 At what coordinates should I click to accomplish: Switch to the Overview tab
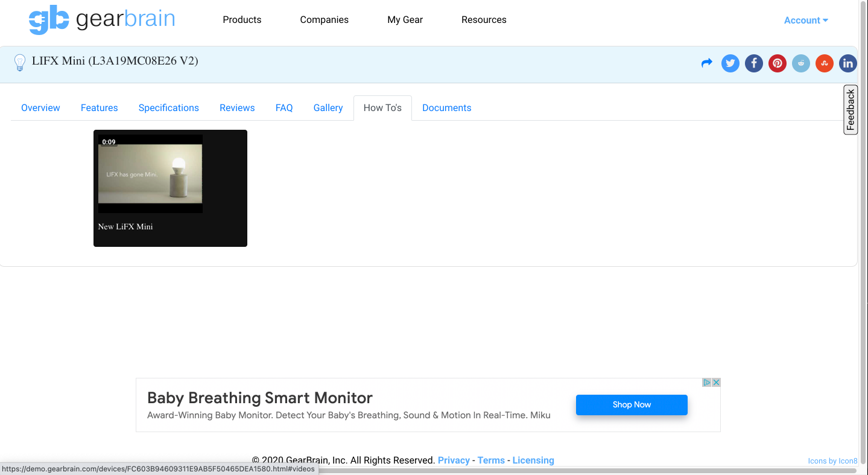click(40, 108)
